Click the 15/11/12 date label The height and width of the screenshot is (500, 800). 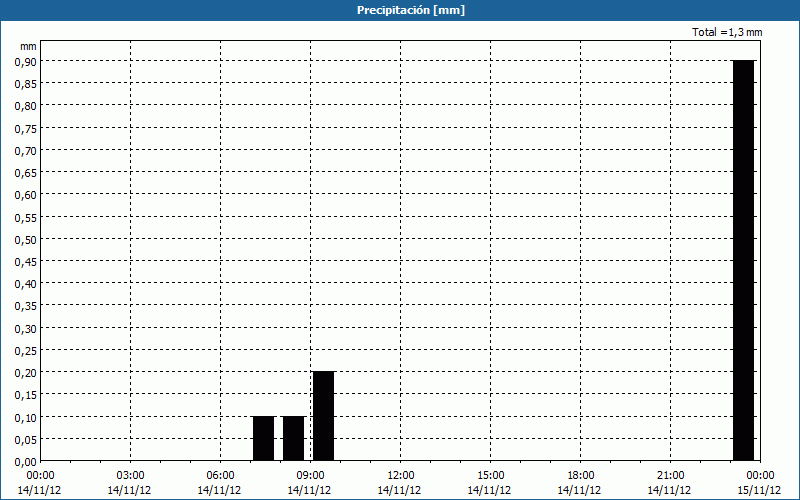(x=759, y=490)
